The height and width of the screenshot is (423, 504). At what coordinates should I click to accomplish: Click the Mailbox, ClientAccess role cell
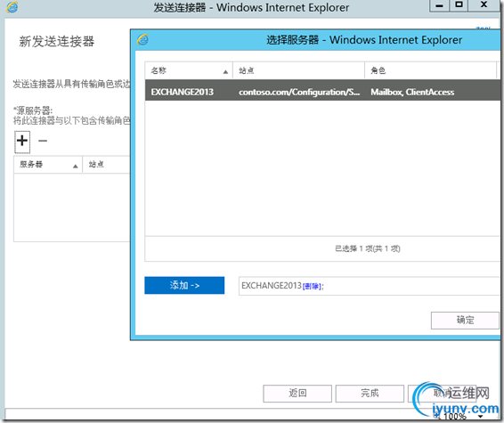click(412, 93)
